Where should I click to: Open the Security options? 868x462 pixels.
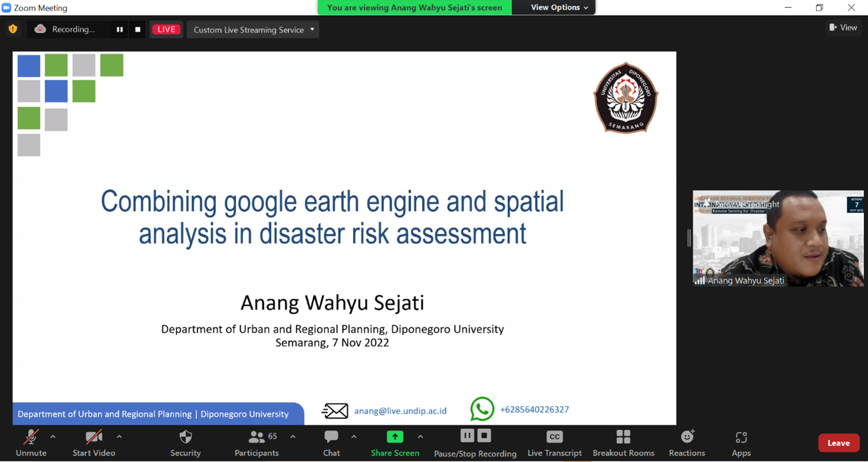click(x=185, y=443)
